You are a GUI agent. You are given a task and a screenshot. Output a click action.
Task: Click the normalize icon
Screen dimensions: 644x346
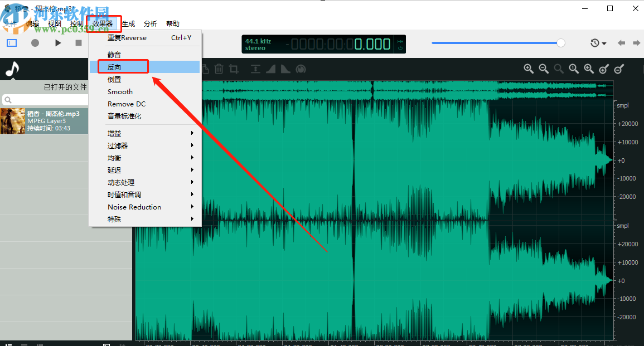click(x=255, y=69)
